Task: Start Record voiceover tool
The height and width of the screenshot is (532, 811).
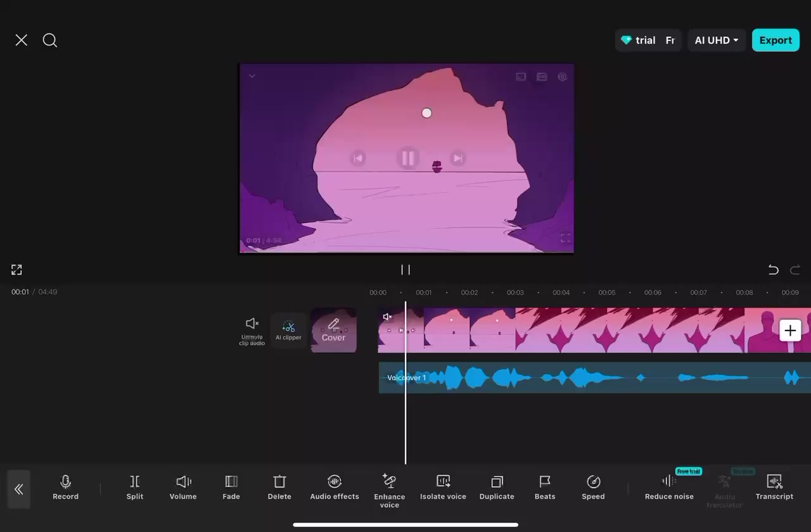Action: (65, 488)
